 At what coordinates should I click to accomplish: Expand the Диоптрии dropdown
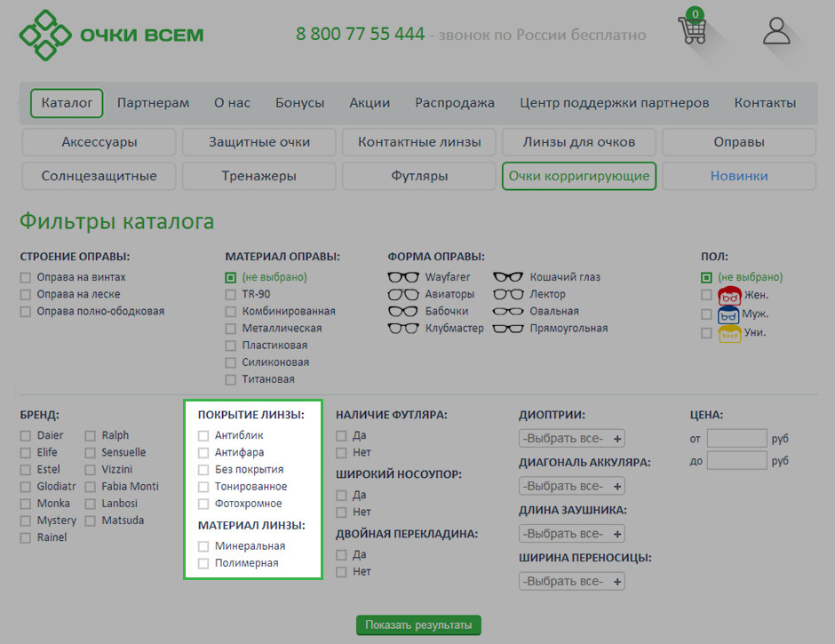(571, 439)
